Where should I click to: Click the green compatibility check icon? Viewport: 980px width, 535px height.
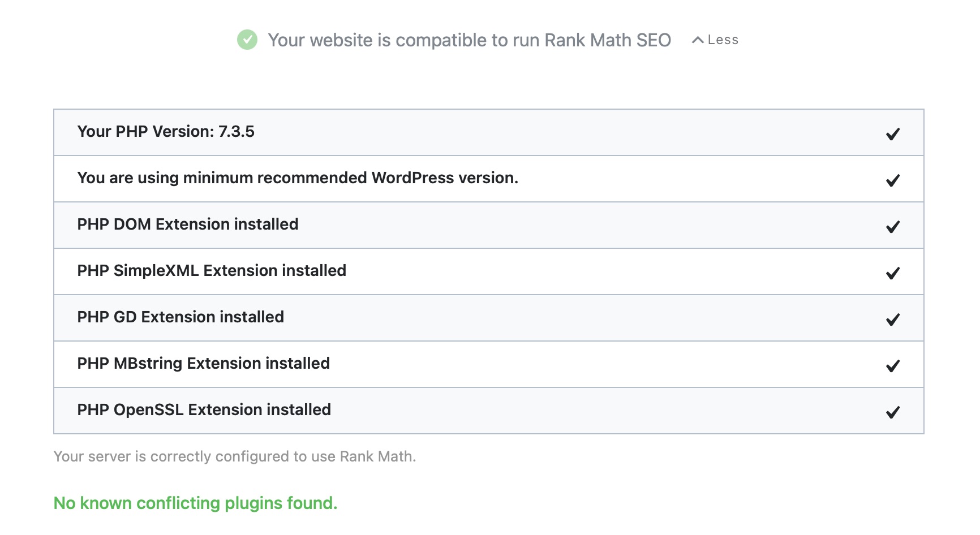[247, 40]
